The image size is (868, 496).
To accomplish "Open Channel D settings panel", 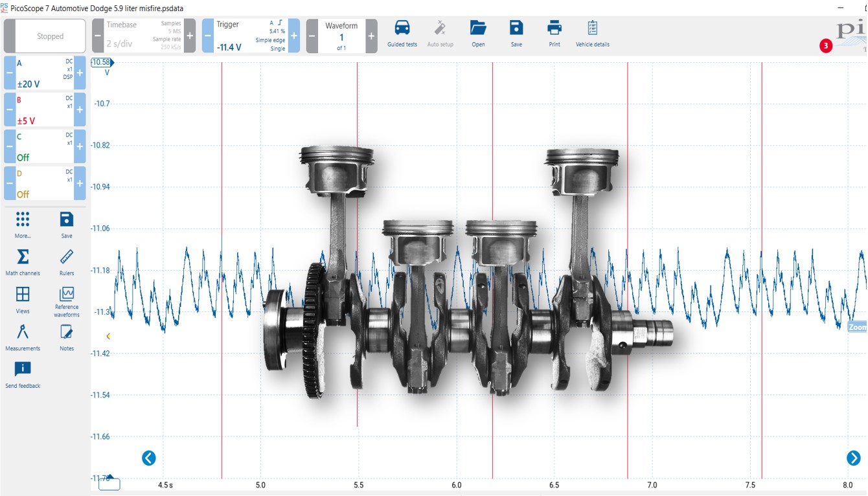I will (45, 183).
